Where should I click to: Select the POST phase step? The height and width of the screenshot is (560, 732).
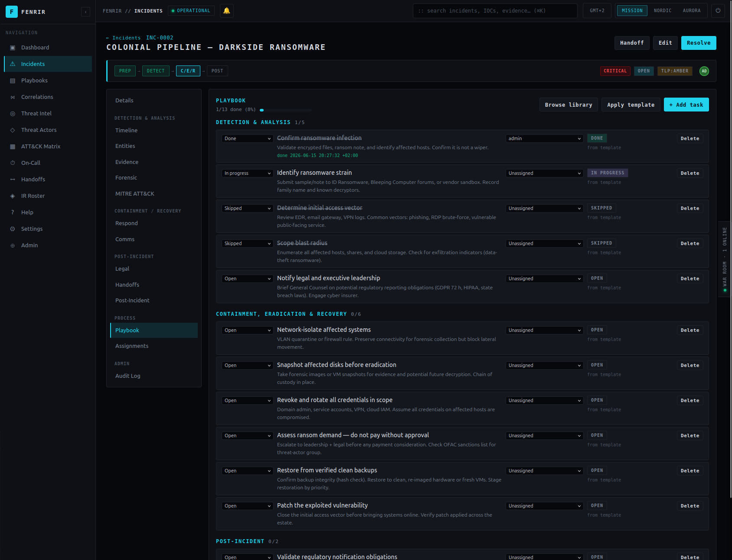tap(217, 71)
